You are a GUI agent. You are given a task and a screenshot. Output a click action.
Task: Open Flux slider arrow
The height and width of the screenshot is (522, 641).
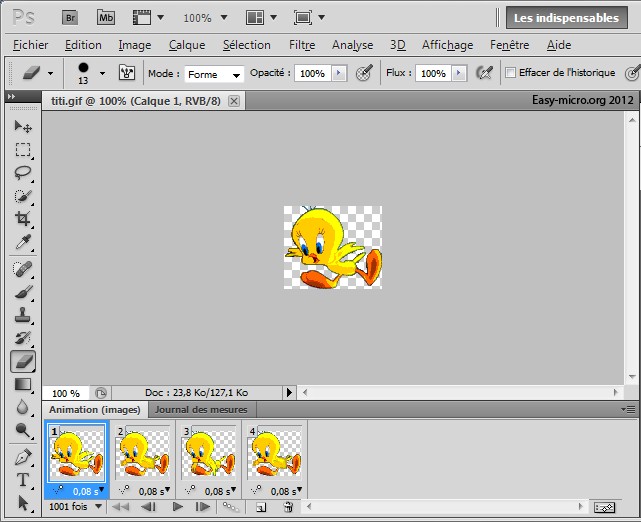click(x=459, y=74)
